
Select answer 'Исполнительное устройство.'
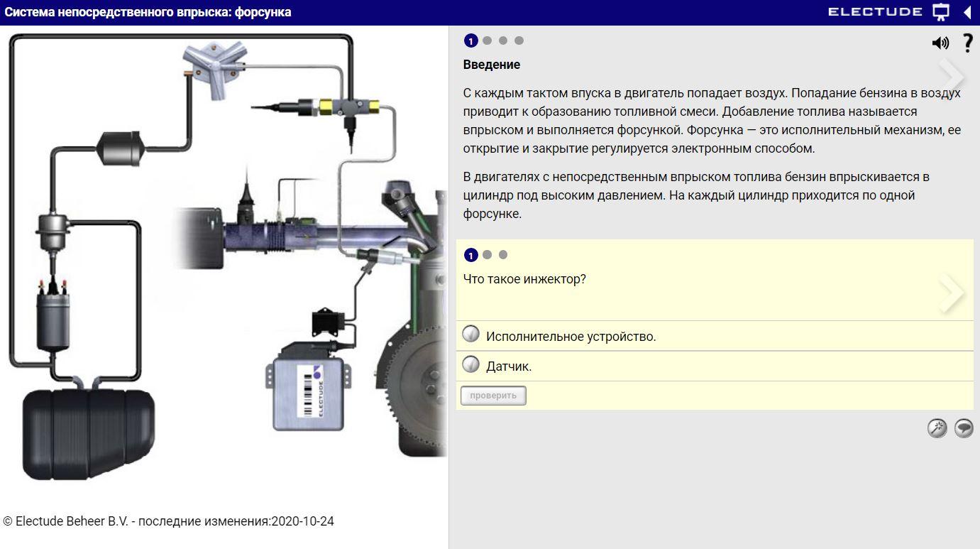pyautogui.click(x=715, y=336)
